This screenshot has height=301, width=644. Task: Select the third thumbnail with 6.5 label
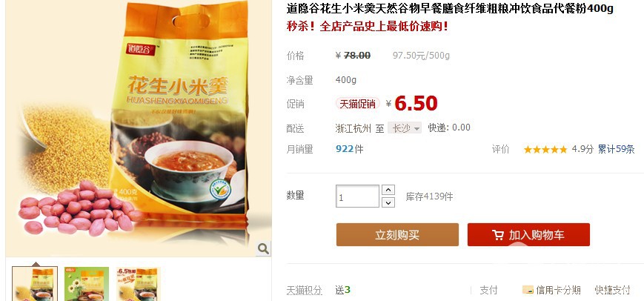138,284
